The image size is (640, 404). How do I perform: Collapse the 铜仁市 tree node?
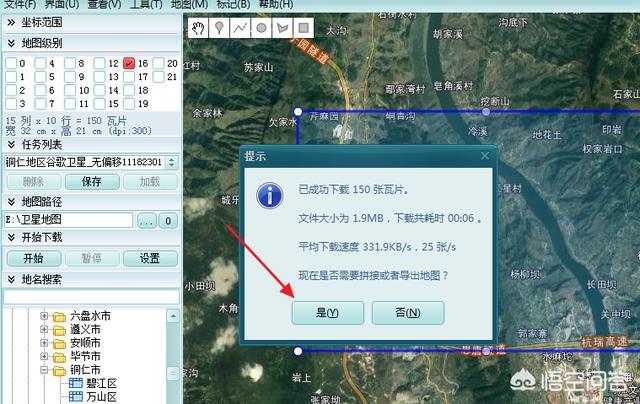click(x=45, y=370)
